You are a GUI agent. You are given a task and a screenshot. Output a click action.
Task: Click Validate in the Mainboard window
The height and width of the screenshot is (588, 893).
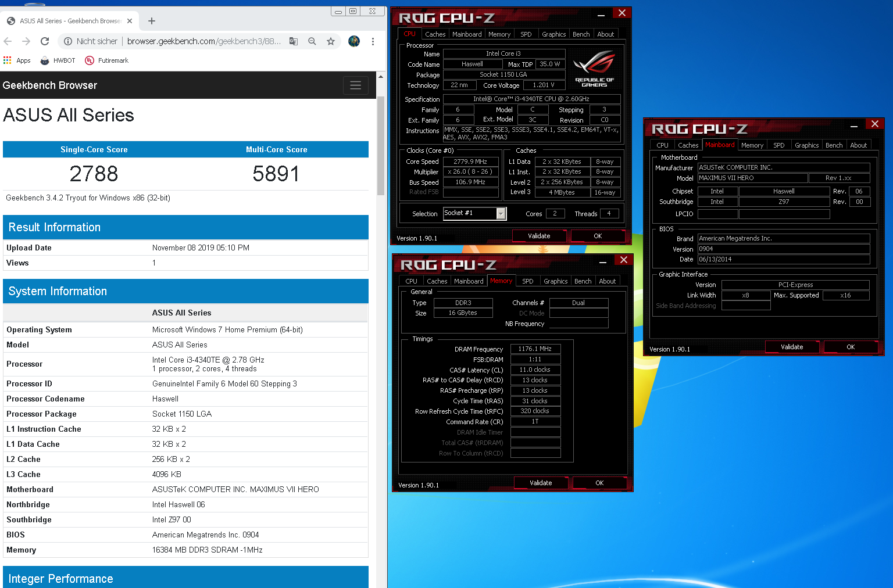click(x=792, y=347)
